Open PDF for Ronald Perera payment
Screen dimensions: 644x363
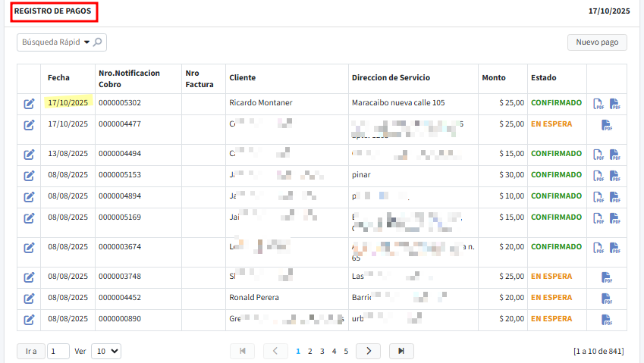click(x=606, y=299)
